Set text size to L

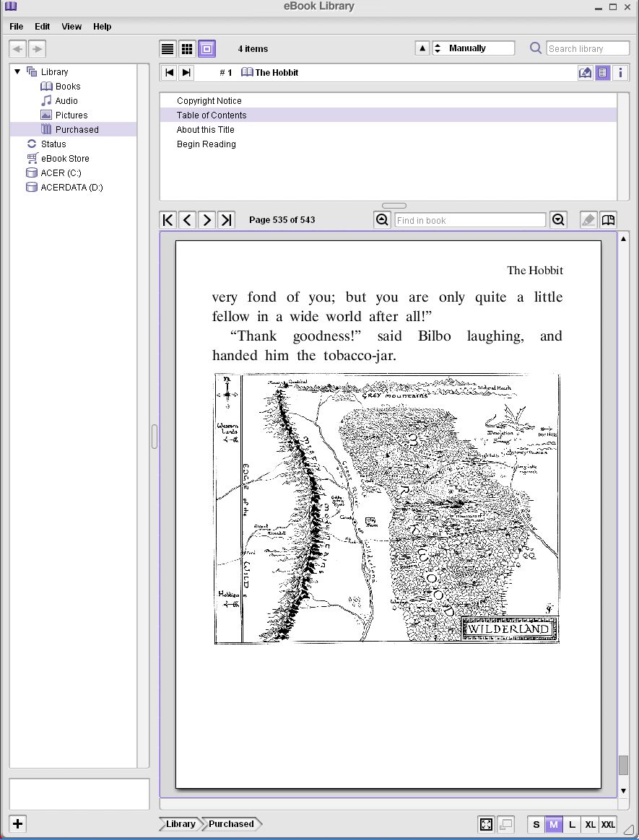click(572, 824)
